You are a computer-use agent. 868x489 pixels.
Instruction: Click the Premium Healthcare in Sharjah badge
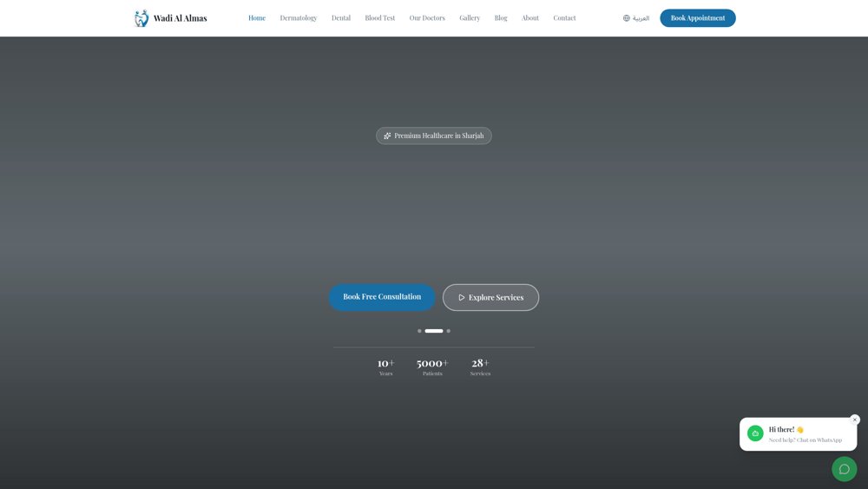[433, 135]
